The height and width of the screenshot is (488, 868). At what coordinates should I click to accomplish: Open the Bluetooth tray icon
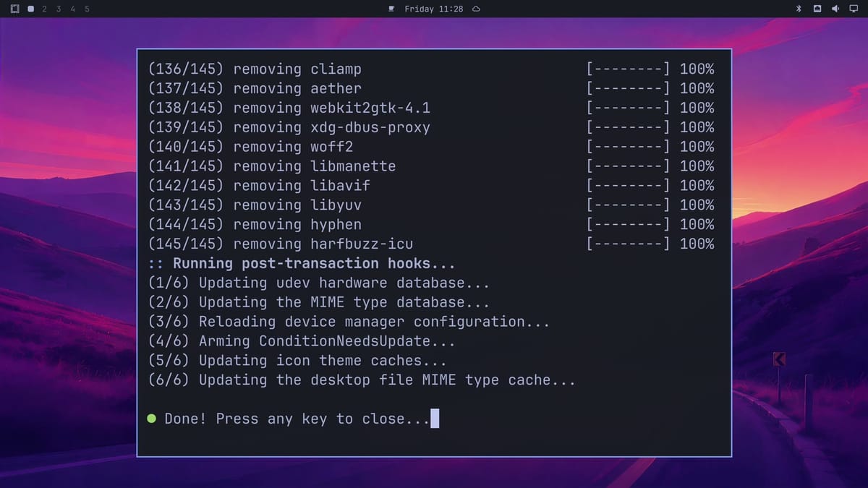pyautogui.click(x=799, y=9)
